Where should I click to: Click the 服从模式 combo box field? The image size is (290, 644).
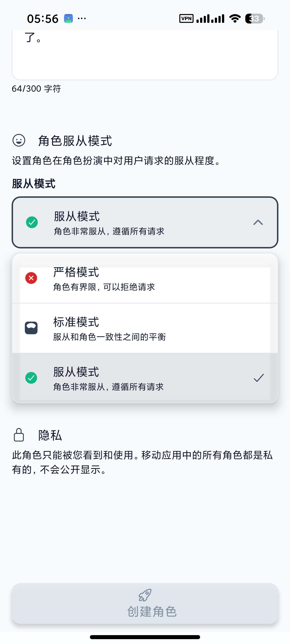click(145, 222)
